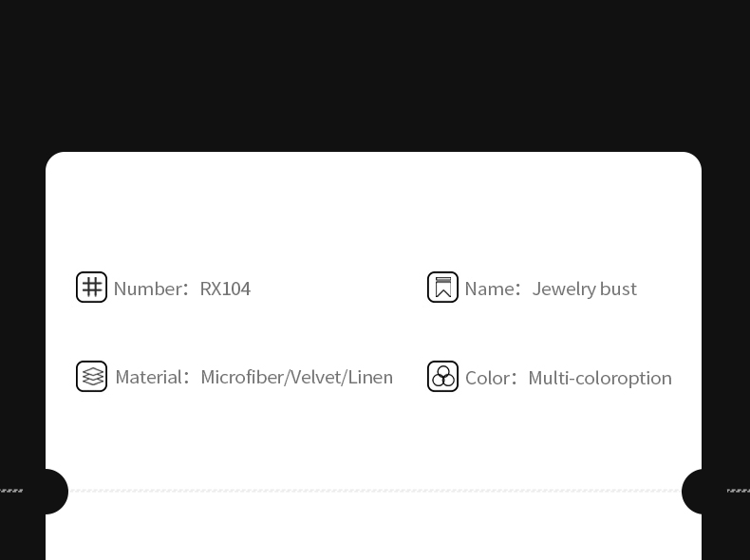Screen dimensions: 750x560
Task: Click the stacked-layers Material icon
Action: click(x=92, y=376)
